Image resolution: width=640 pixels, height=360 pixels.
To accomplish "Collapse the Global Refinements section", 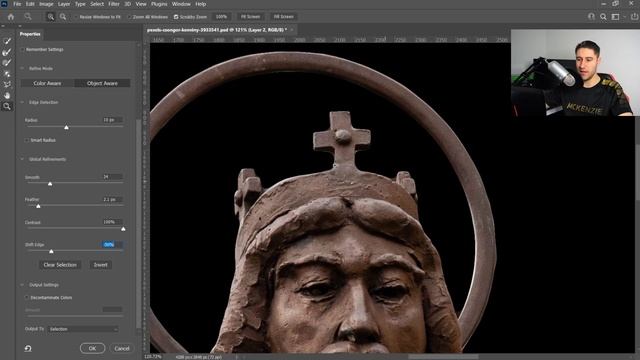I will coord(22,159).
